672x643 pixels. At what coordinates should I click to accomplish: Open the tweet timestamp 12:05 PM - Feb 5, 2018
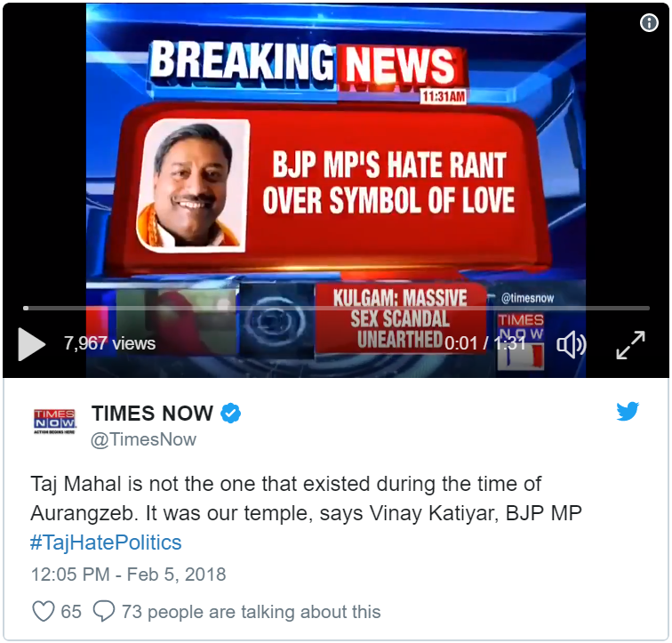pos(128,575)
